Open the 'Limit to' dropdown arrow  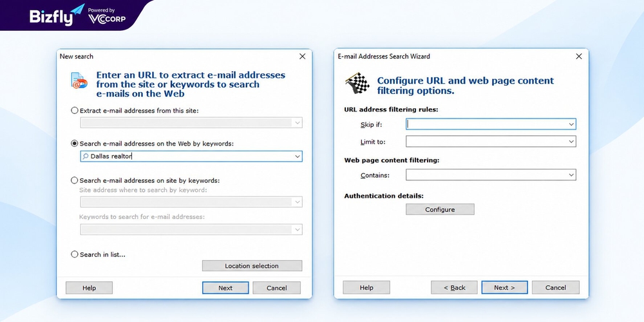coord(571,142)
